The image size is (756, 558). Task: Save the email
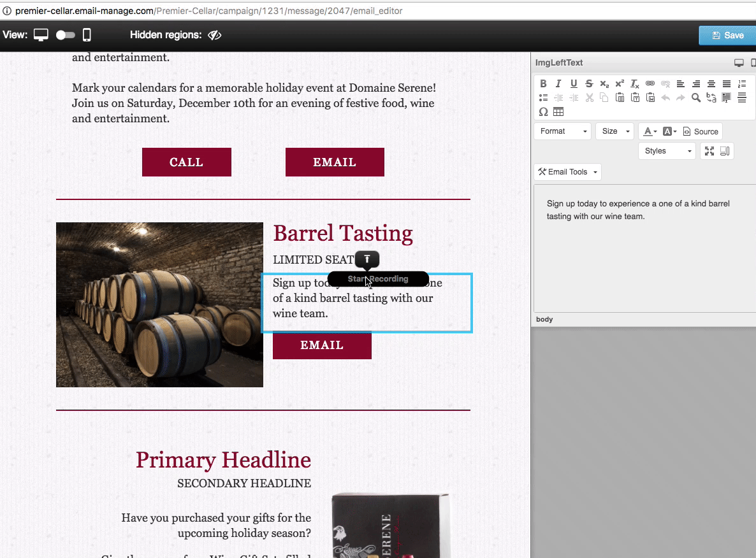coord(727,35)
